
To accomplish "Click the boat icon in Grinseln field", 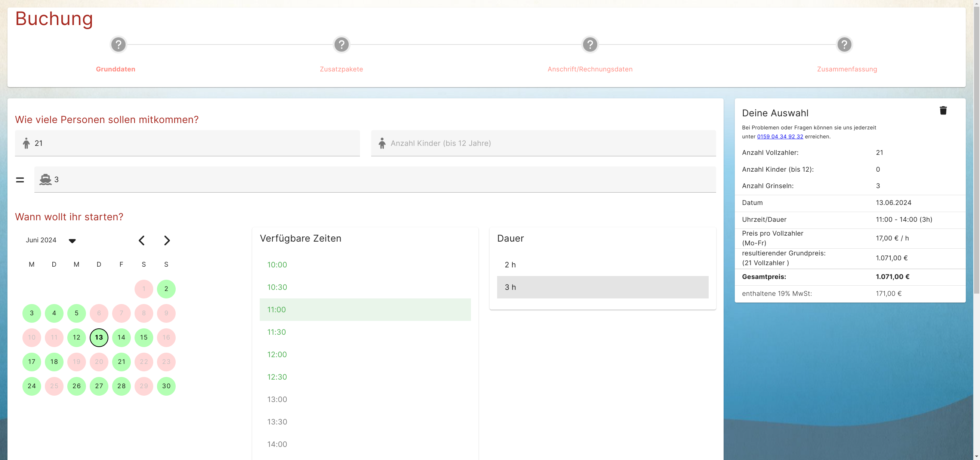I will [x=45, y=180].
